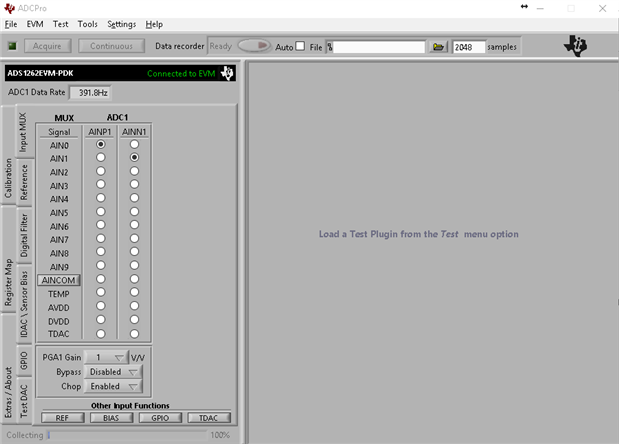Open the PGA1 Gain dropdown

point(107,358)
